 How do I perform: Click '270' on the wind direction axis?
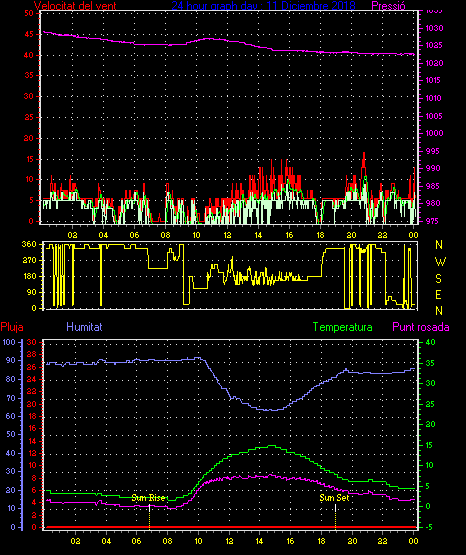click(29, 260)
